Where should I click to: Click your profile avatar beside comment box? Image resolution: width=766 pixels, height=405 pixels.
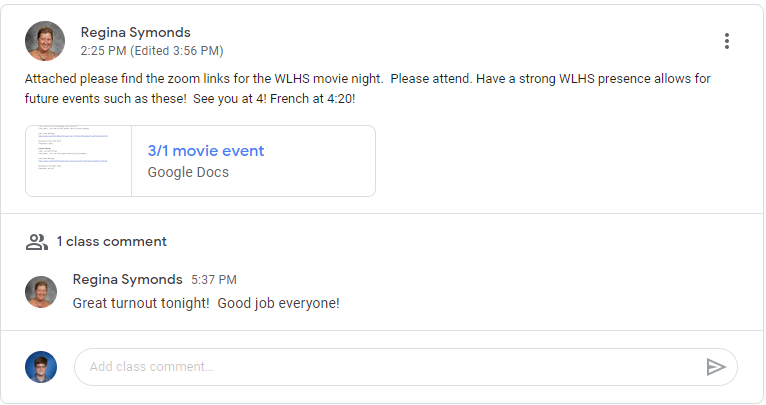click(41, 367)
